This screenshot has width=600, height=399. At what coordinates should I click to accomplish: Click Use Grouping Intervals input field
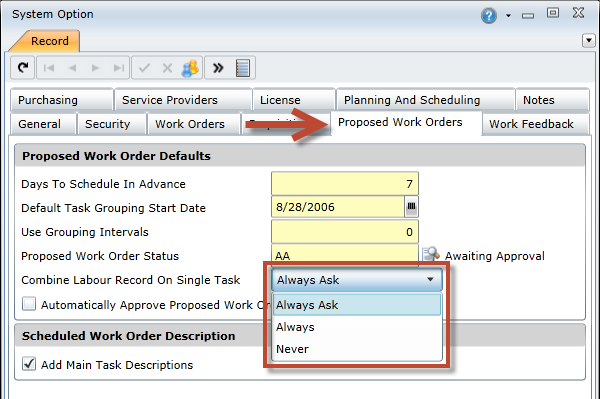tap(345, 231)
